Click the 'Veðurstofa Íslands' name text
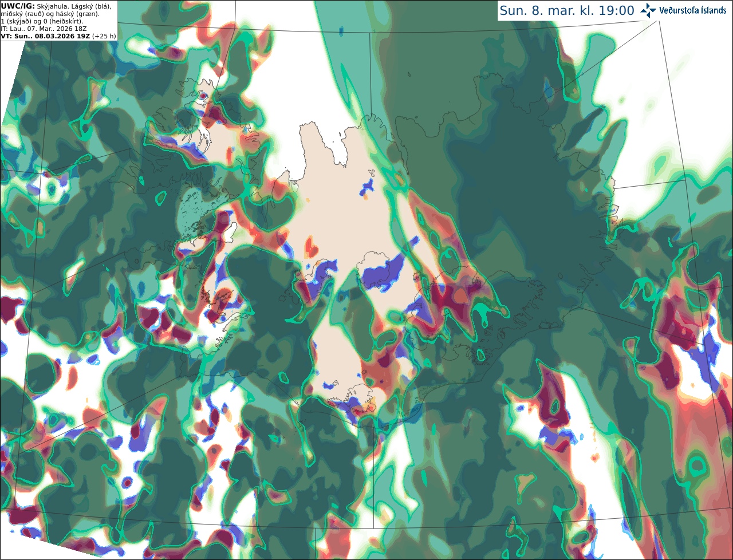Viewport: 733px width, 560px height. 693,10
